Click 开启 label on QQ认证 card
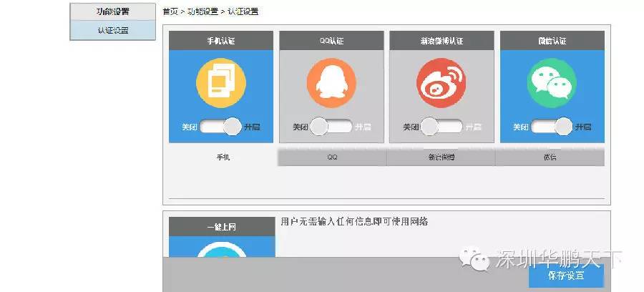 363,127
